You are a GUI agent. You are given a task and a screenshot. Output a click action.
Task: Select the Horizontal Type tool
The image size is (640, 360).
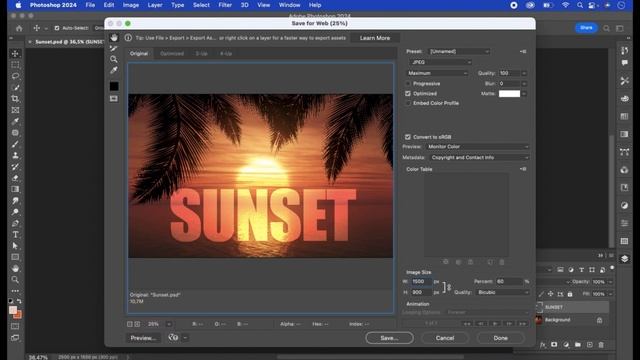15,235
